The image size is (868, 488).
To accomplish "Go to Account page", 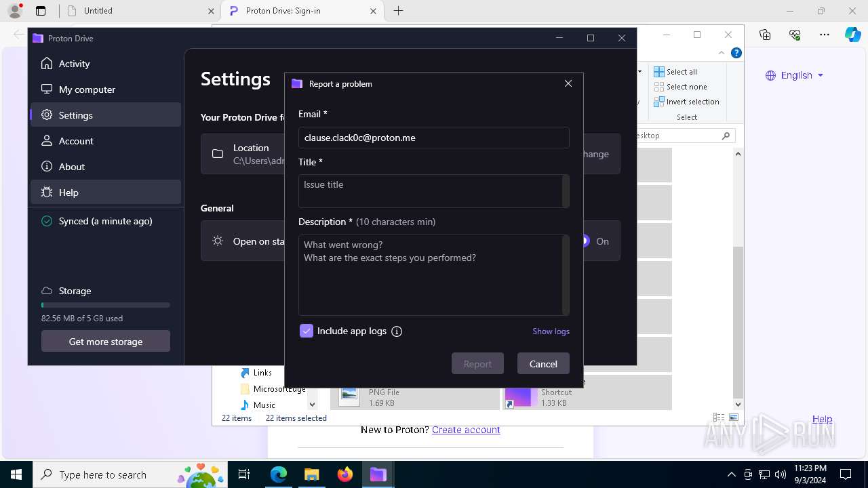I will point(106,141).
